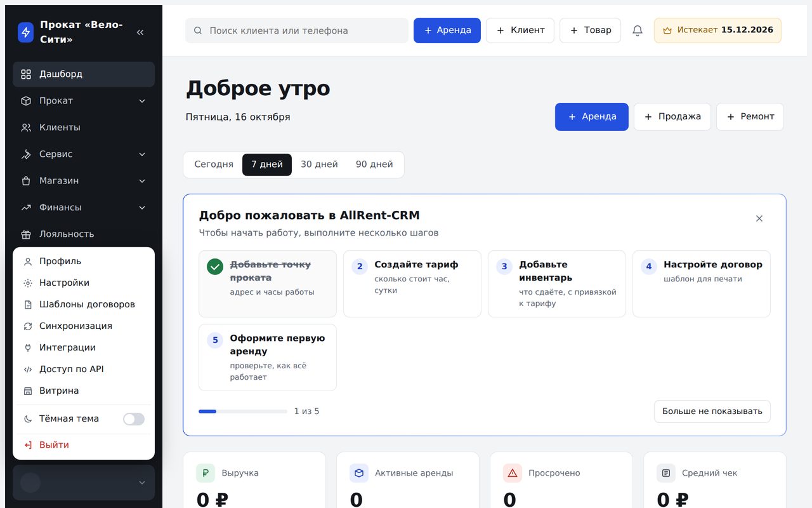
Task: Open step 5 Оформите первую аренду card
Action: coord(268,358)
